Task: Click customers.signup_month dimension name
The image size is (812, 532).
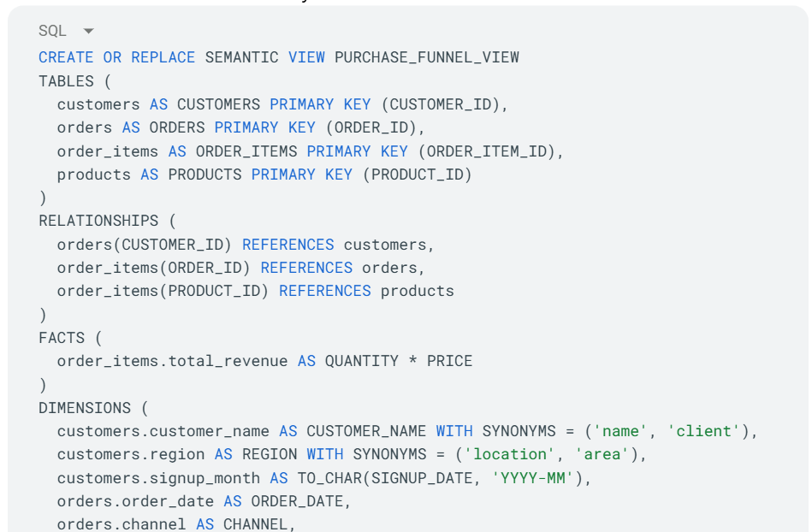Action: point(158,478)
